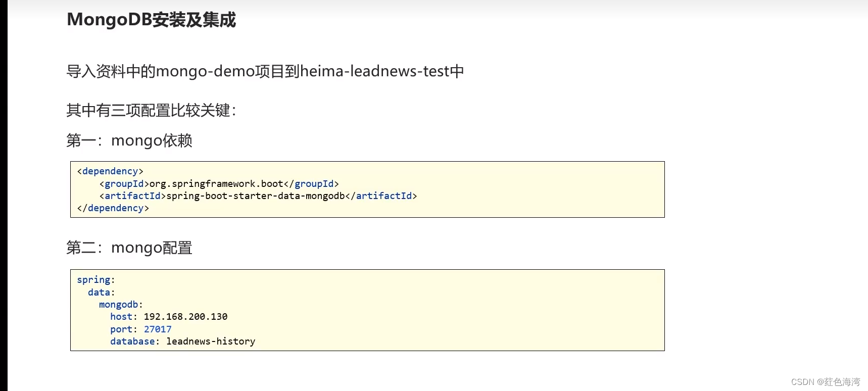Click the 第一: mongo依赖 subheading

[129, 140]
